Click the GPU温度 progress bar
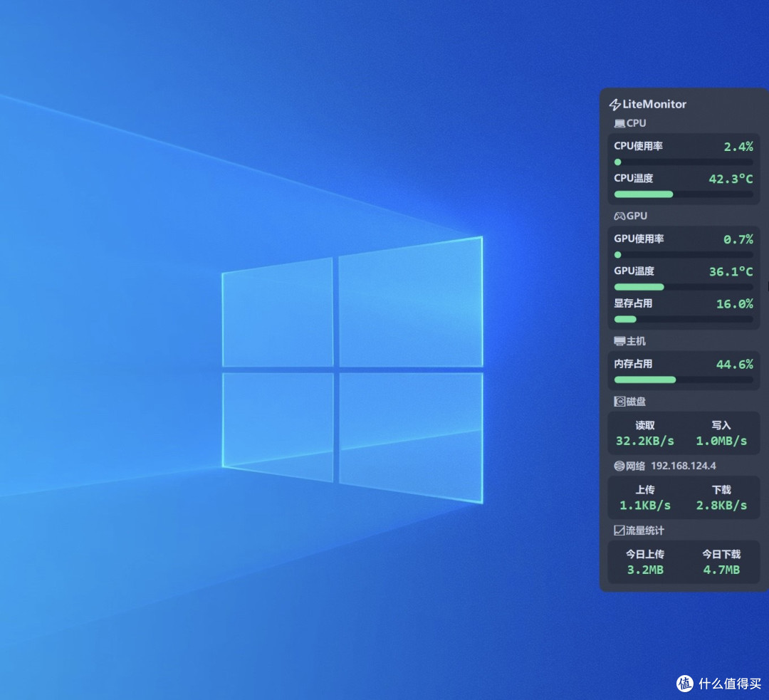The height and width of the screenshot is (700, 769). click(684, 288)
